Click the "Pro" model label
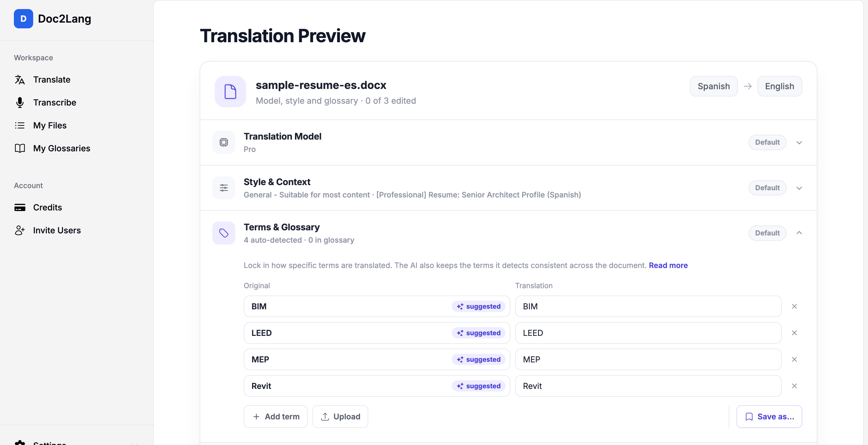Image resolution: width=868 pixels, height=445 pixels. click(250, 149)
